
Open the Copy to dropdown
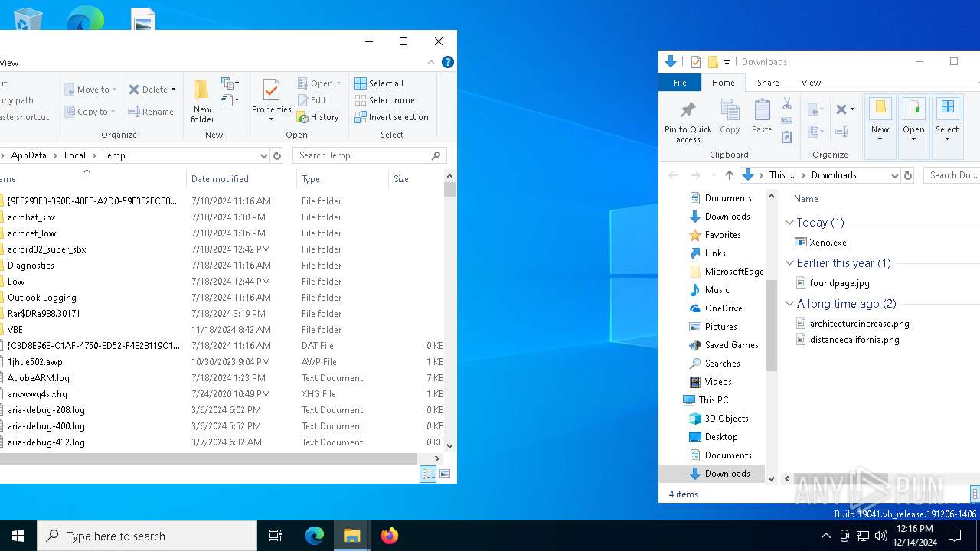(x=90, y=112)
